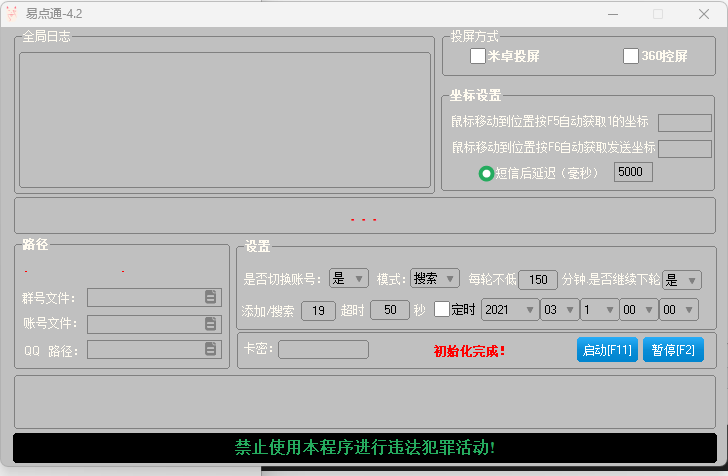Click the browse icon for 账号文件
728x476 pixels.
click(210, 324)
